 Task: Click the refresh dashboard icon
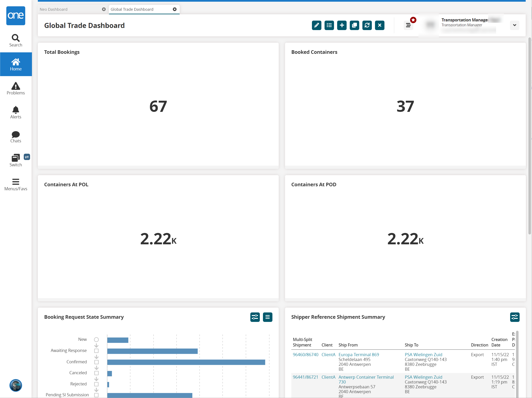pos(367,25)
